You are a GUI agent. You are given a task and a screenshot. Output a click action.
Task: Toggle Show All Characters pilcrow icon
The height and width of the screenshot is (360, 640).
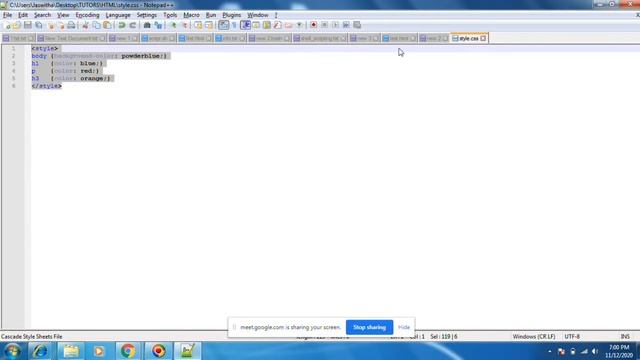[234, 25]
